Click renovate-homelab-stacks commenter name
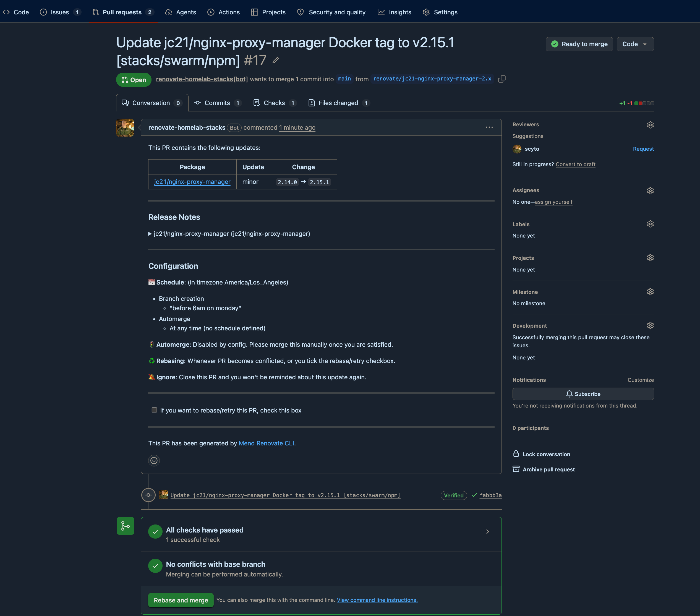Viewport: 700px width, 616px height. click(x=187, y=127)
